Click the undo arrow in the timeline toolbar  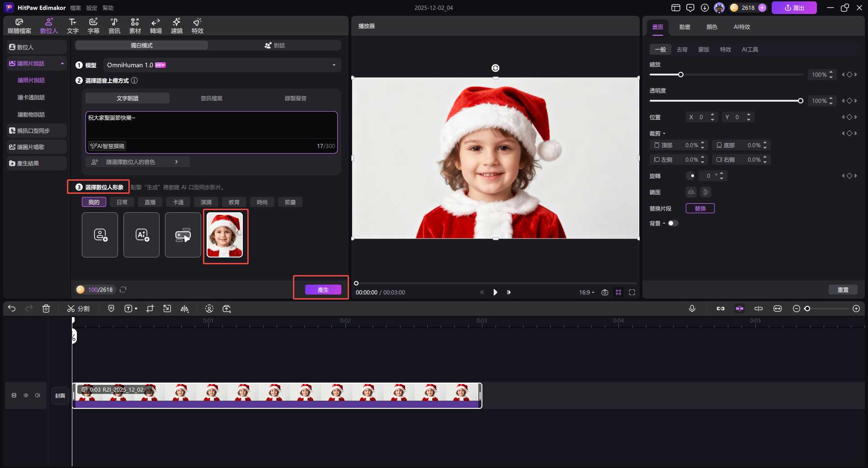(12, 309)
